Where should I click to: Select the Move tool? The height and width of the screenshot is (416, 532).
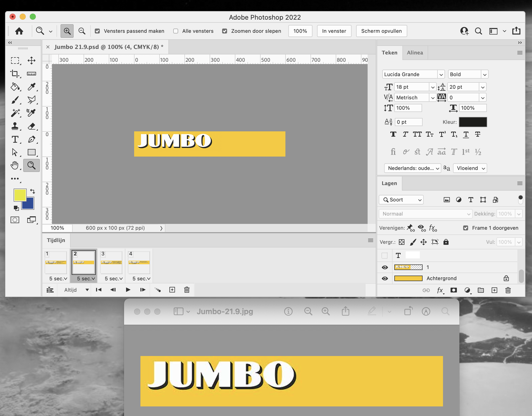pyautogui.click(x=32, y=61)
